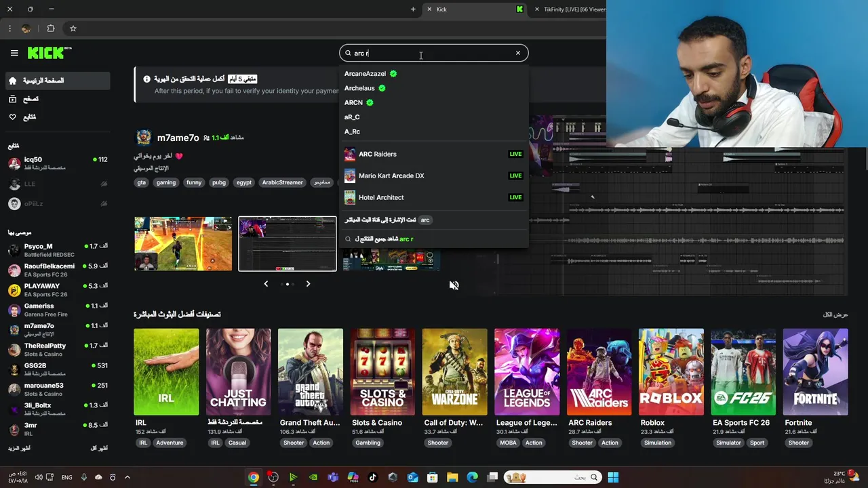Click the 'gaming' stream tag
Screen dimensions: 868x488
click(165, 182)
